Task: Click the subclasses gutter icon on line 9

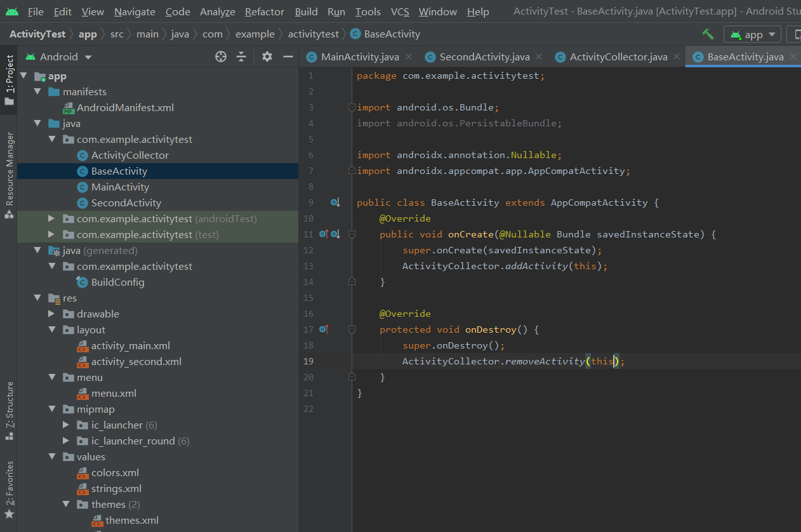Action: tap(335, 203)
